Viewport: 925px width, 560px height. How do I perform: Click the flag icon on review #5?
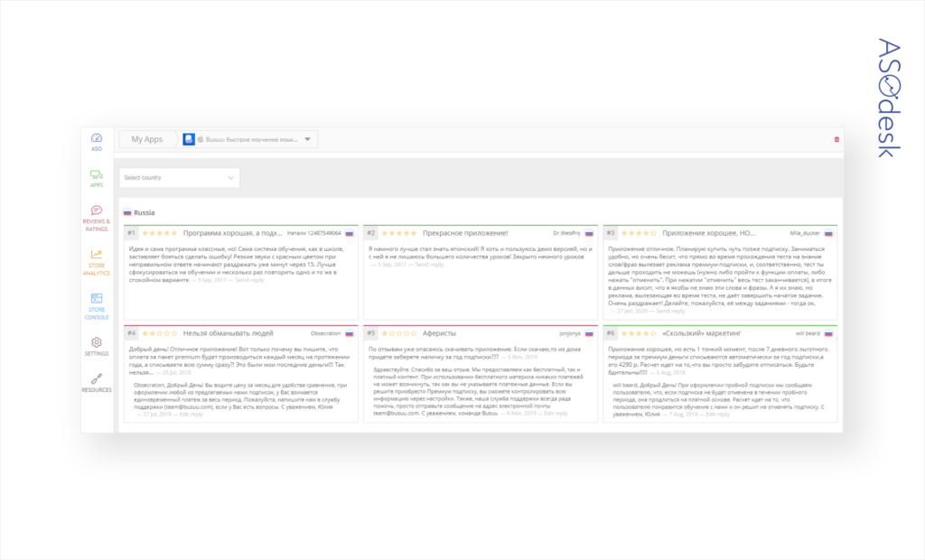coord(589,333)
